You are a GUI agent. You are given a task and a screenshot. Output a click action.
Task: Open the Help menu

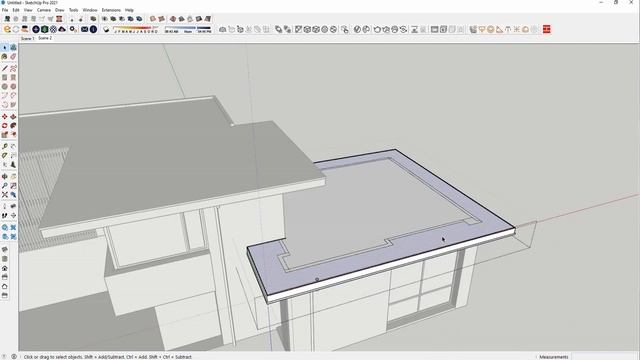[129, 10]
